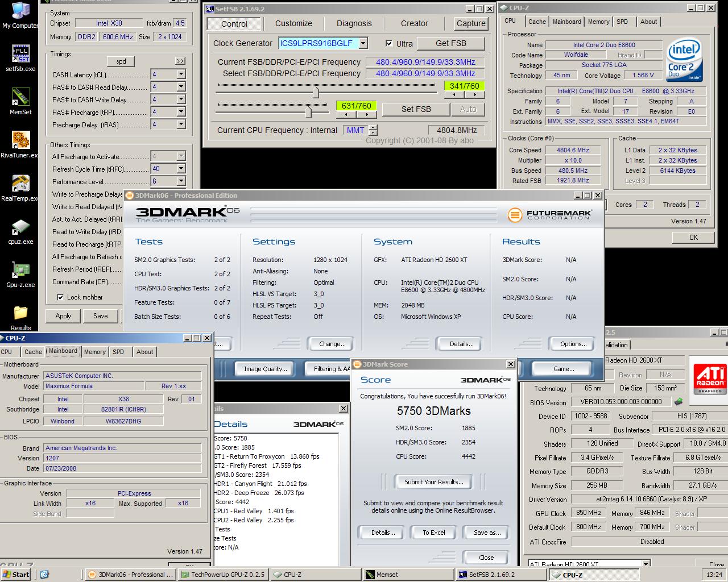Click the Capture button in SetFSB
728x582 pixels.
(x=471, y=23)
